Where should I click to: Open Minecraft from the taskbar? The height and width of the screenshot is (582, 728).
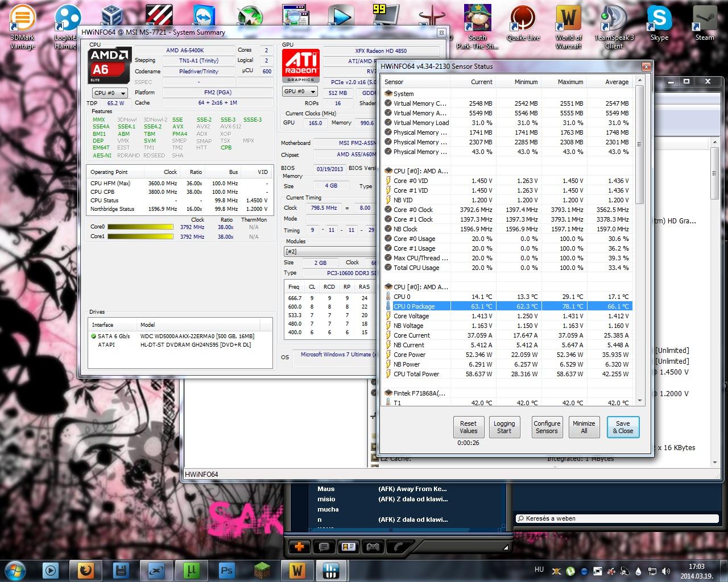[x=262, y=570]
